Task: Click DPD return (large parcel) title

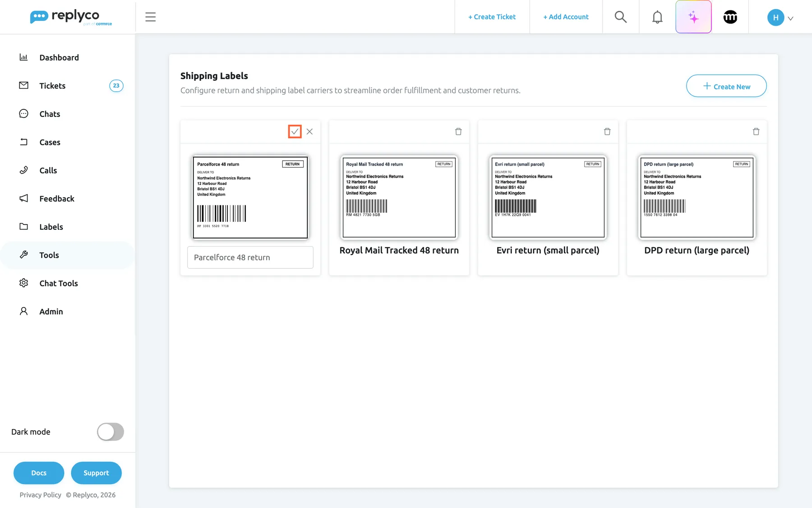Action: 697,250
